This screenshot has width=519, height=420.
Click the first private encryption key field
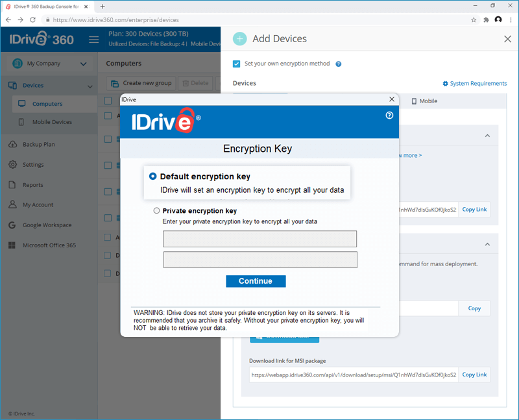260,239
